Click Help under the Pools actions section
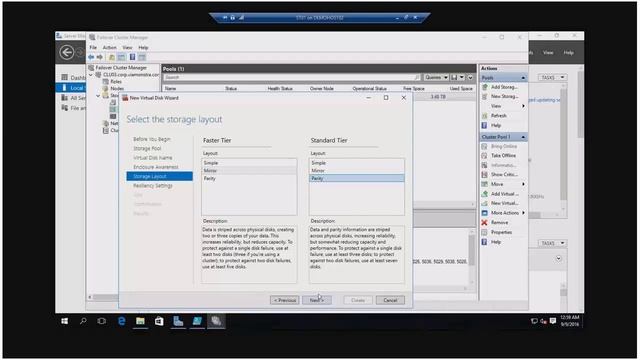 coord(496,125)
